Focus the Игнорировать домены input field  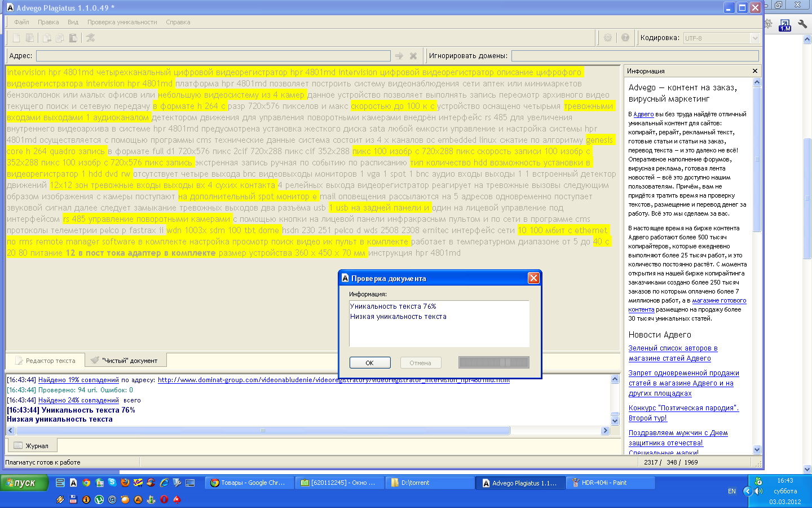tap(635, 56)
